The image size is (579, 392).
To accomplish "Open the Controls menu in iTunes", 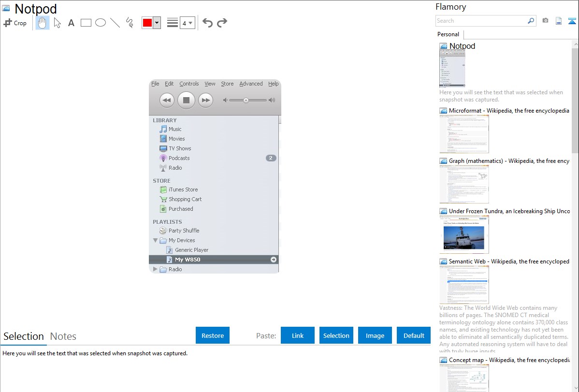I will coord(189,84).
